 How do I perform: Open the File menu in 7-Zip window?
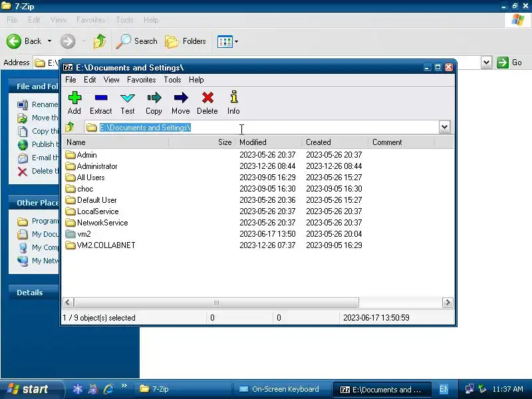click(x=70, y=80)
